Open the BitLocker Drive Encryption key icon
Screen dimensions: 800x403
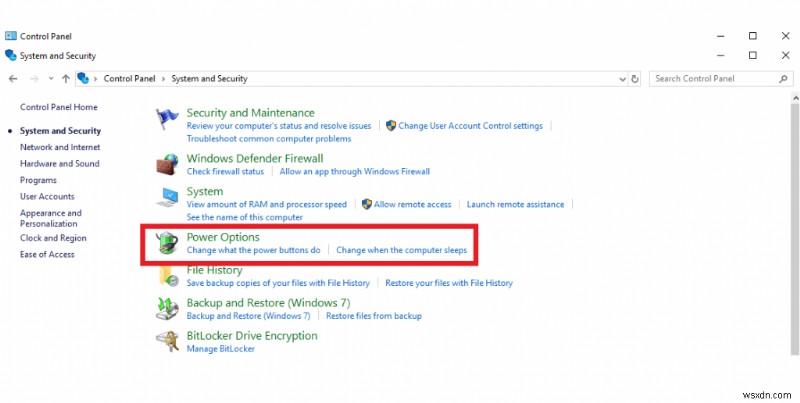click(167, 342)
